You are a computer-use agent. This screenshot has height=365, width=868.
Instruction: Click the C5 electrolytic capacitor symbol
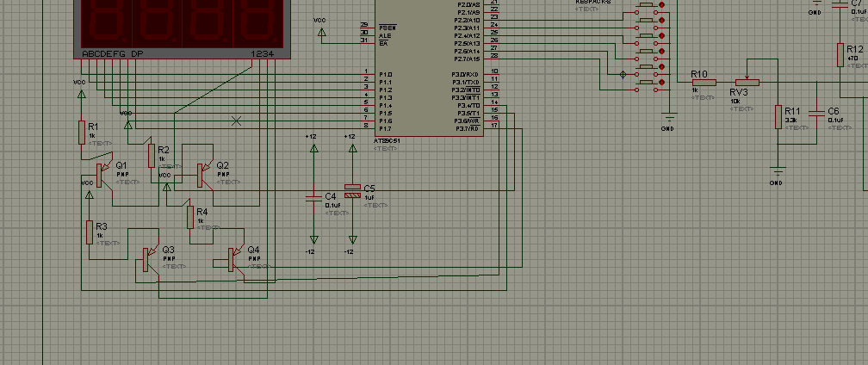click(353, 191)
